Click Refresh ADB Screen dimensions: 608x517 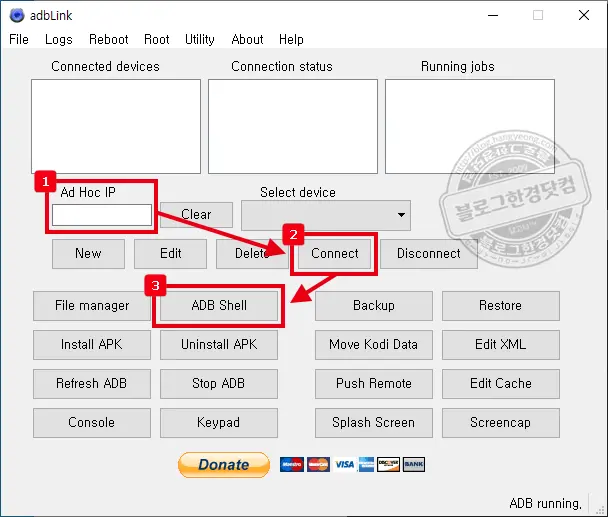(x=92, y=384)
